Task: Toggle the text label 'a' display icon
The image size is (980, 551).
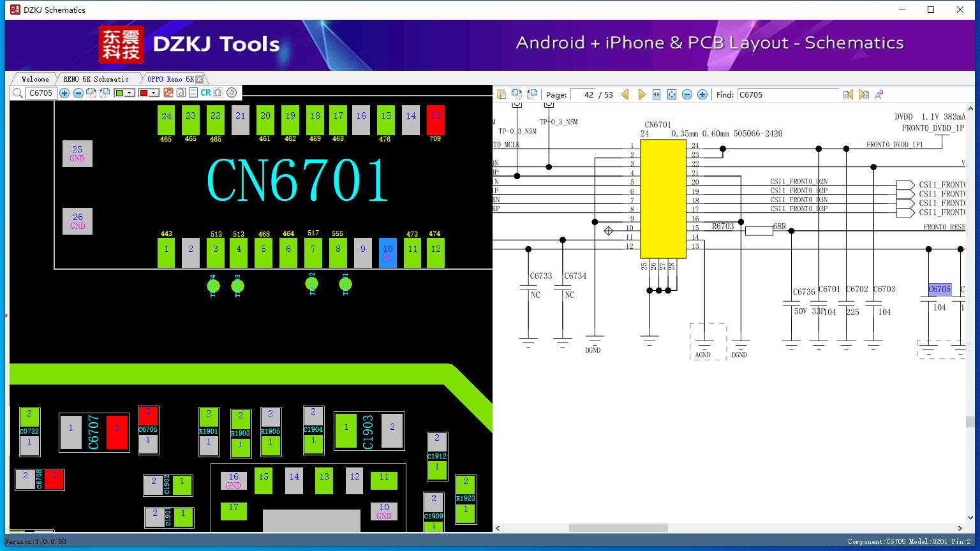Action: coord(181,93)
